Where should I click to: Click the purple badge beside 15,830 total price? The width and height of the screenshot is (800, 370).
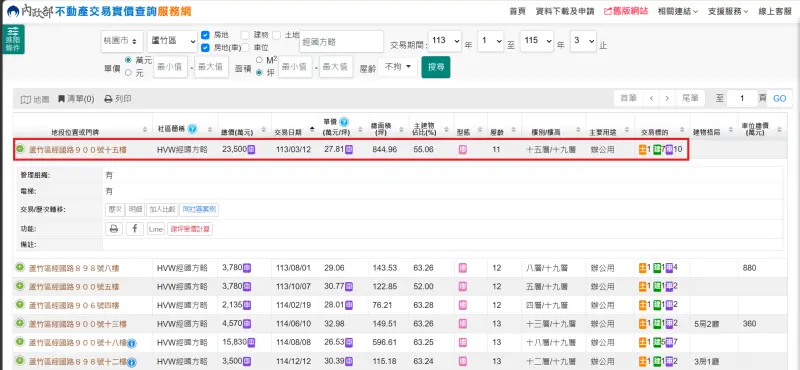(x=252, y=342)
